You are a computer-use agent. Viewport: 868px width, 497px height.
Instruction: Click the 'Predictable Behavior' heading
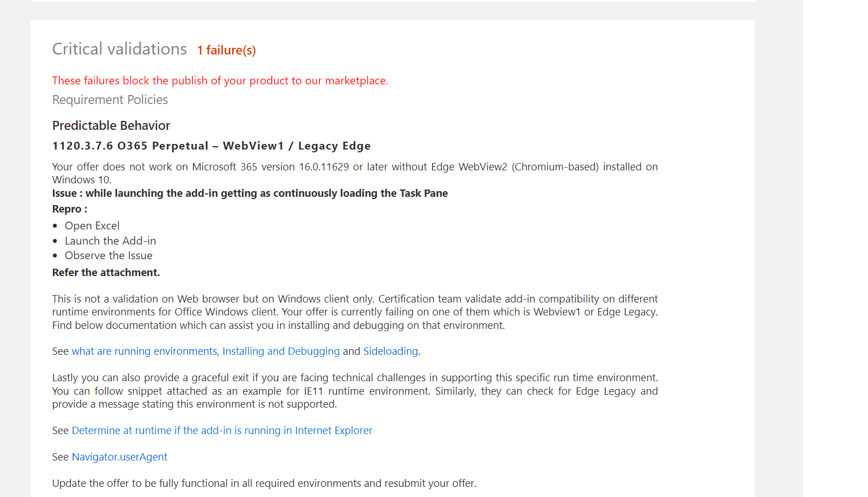point(111,125)
